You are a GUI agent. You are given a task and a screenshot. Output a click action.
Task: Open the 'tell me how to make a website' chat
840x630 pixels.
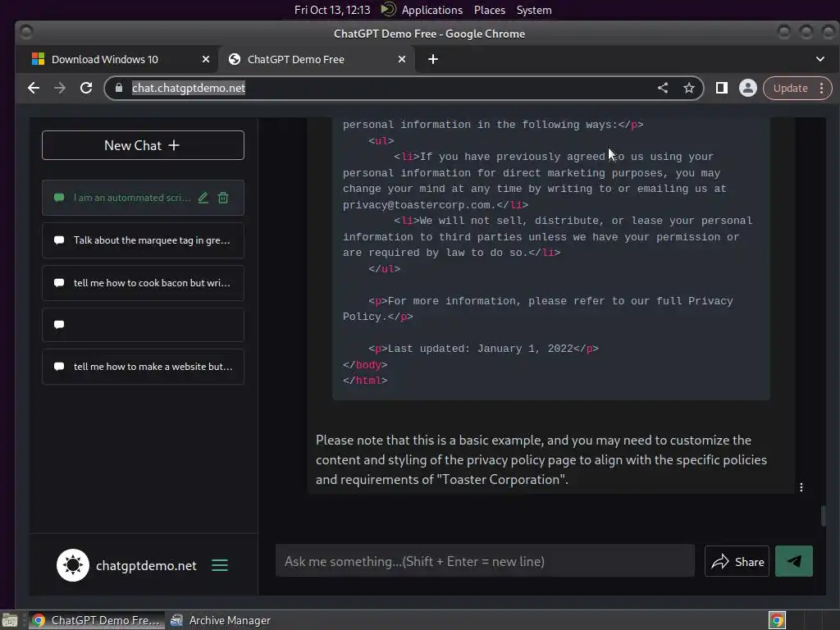(143, 367)
